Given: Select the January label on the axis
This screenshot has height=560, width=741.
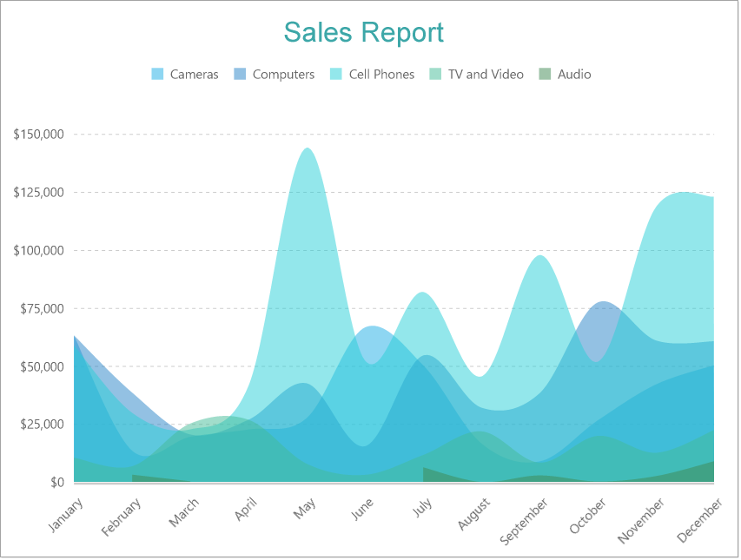Looking at the screenshot, I should coord(67,516).
